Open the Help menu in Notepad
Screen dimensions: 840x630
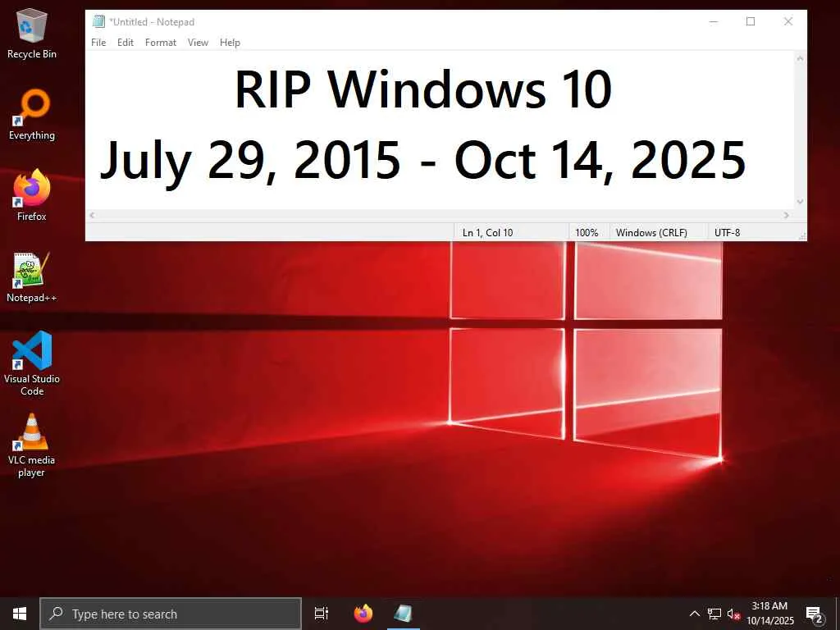tap(230, 43)
